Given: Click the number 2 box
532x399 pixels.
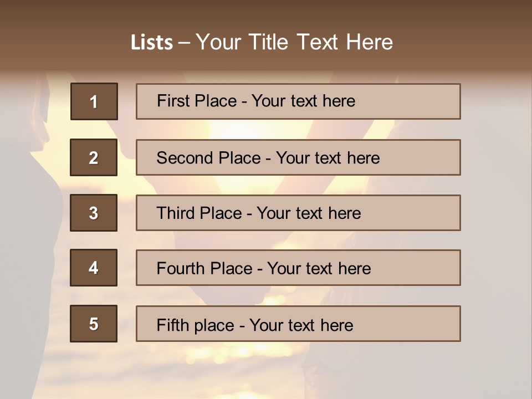Looking at the screenshot, I should coord(94,157).
